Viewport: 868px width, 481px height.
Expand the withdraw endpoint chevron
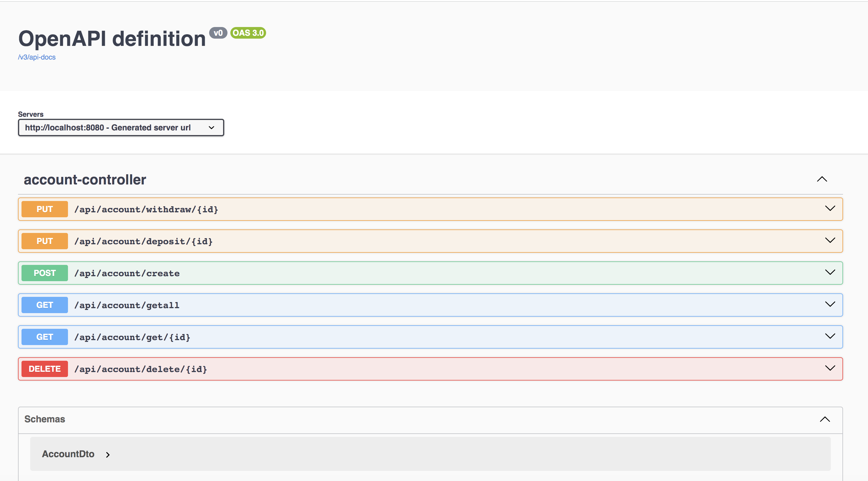point(830,208)
